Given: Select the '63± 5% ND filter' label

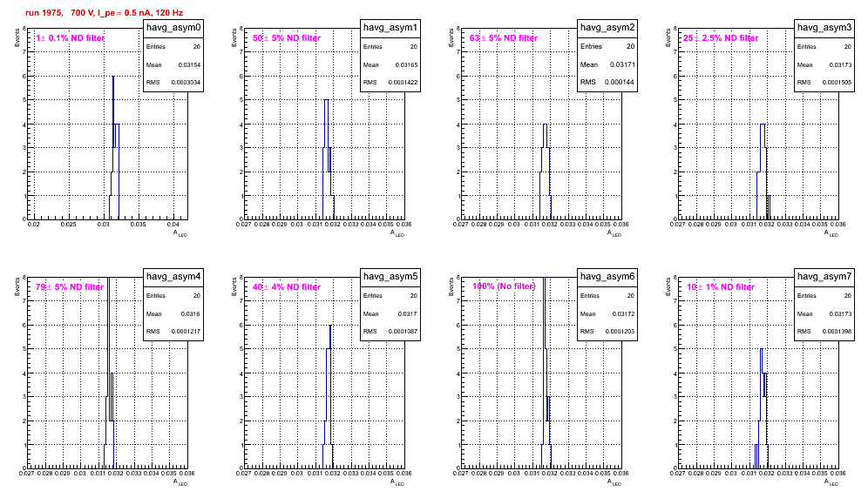Looking at the screenshot, I should tap(504, 38).
